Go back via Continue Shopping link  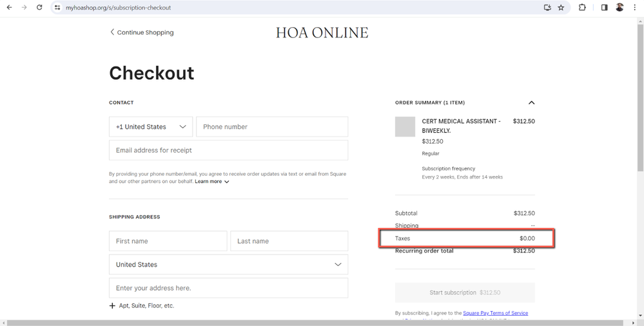142,32
